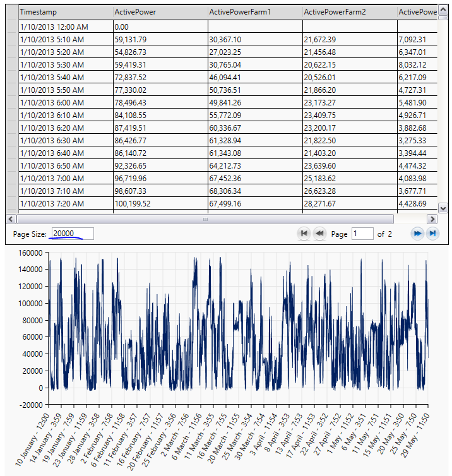
Task: Select the cell showing 100,199.52
Action: click(x=160, y=204)
